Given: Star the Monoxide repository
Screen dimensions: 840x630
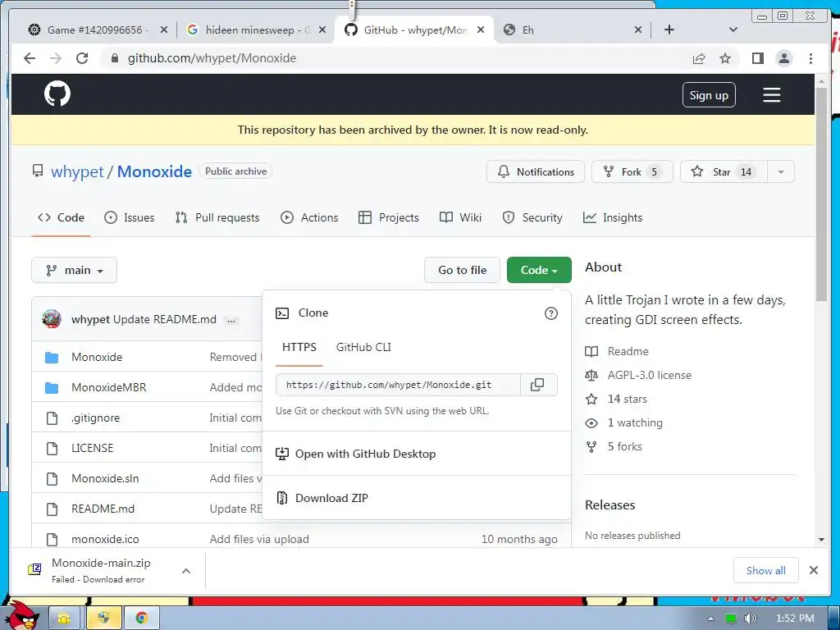Looking at the screenshot, I should [724, 172].
